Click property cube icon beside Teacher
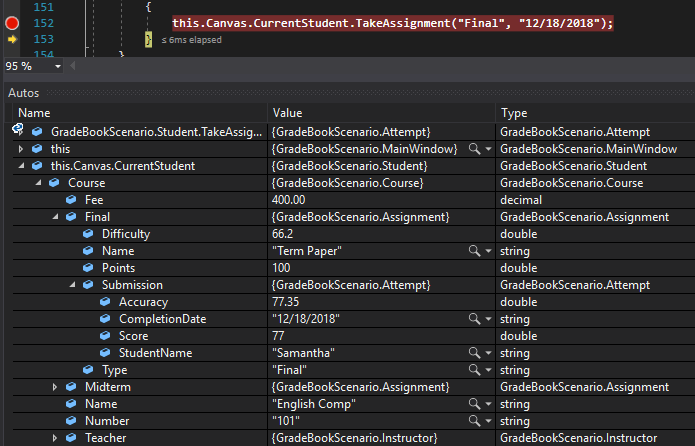 [71, 438]
